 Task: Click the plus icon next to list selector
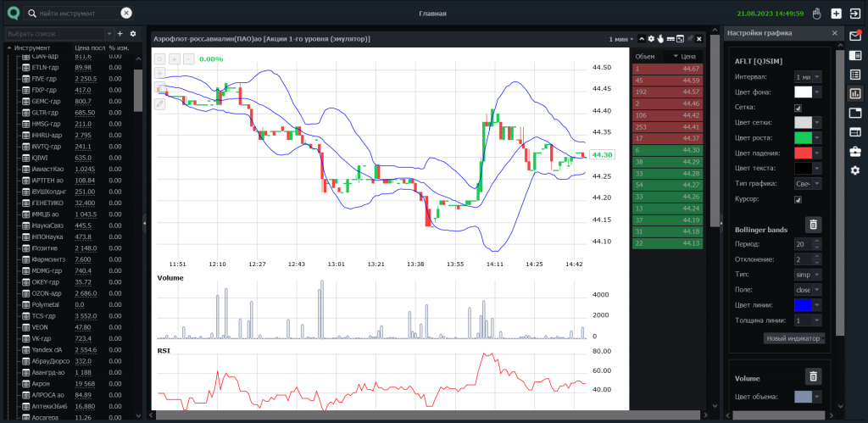tap(120, 33)
